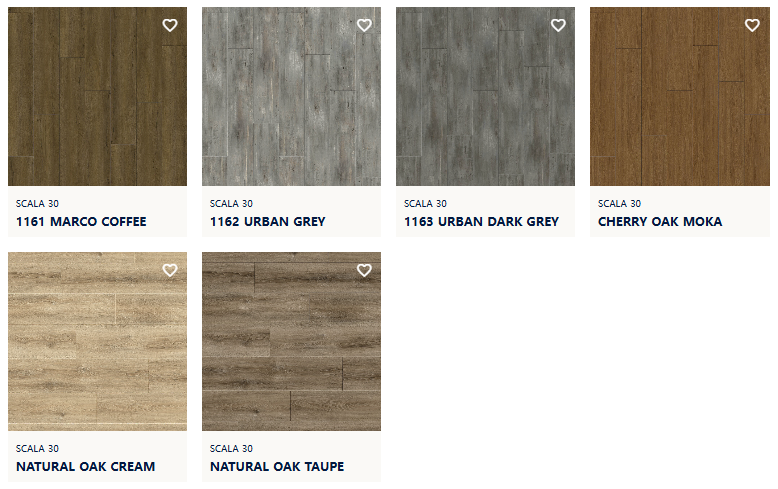Open the CHERRY OAK MOKA product title

click(660, 222)
